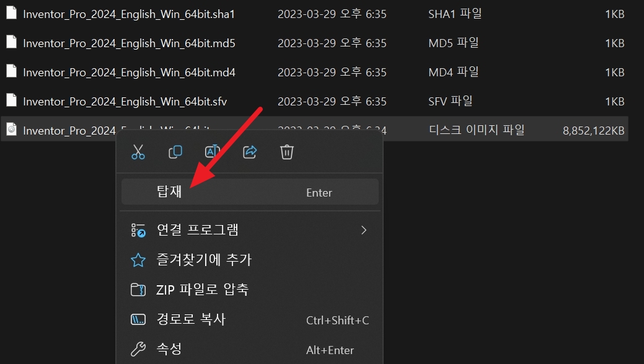
Task: Click the .md5 file's document icon
Action: pos(12,42)
